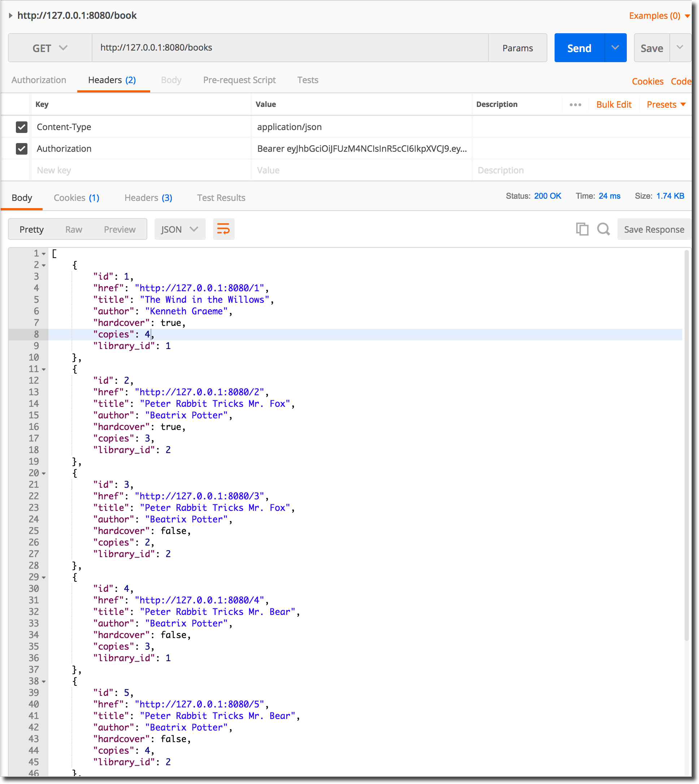Click the empty Value field in the new header row
The height and width of the screenshot is (784, 699).
(361, 170)
